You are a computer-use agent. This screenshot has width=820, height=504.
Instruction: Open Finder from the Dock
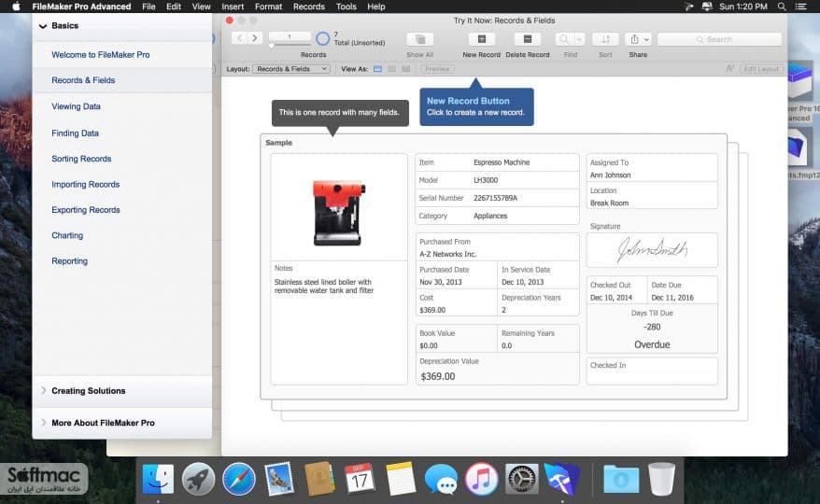158,479
